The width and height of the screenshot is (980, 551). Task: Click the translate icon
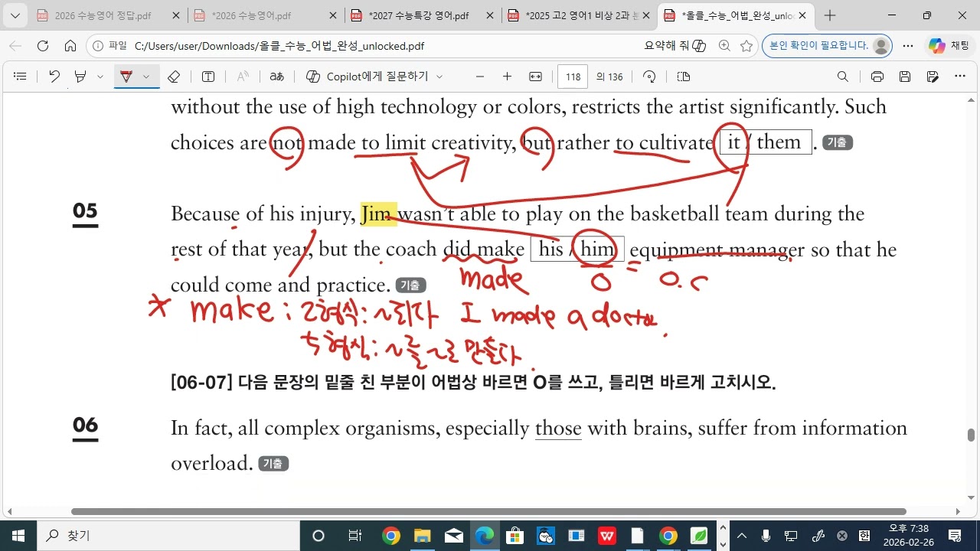click(x=277, y=77)
